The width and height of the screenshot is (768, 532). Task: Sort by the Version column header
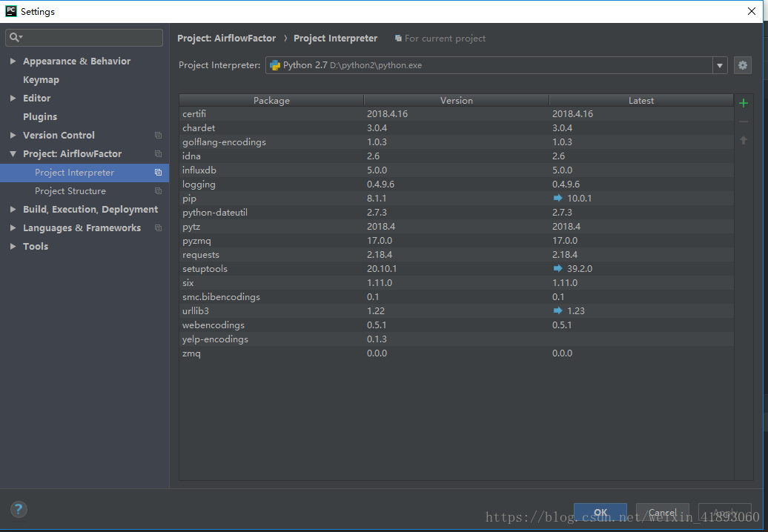(457, 100)
